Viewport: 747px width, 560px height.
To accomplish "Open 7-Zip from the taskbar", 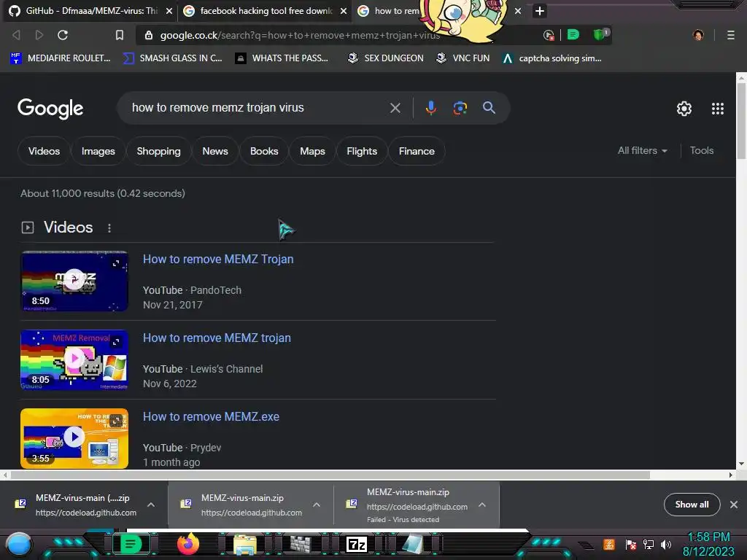I will click(357, 544).
